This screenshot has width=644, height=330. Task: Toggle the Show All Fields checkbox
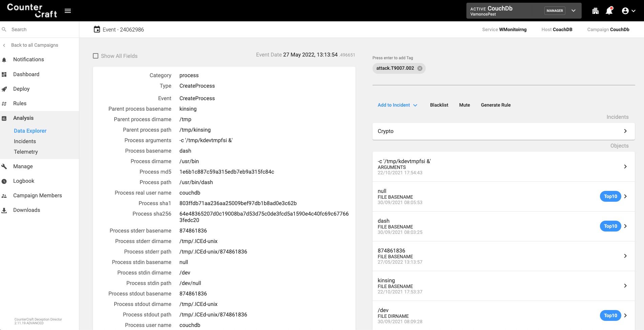pos(96,56)
